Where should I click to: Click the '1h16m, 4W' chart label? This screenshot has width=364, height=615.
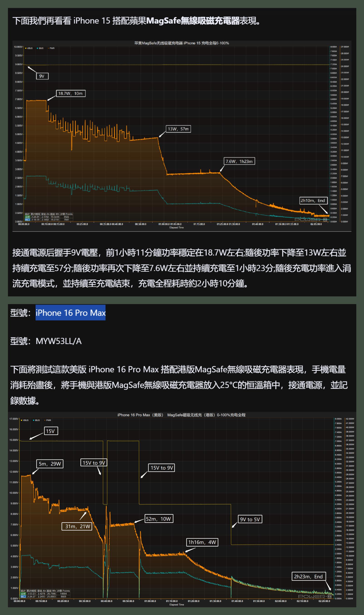coord(202,542)
